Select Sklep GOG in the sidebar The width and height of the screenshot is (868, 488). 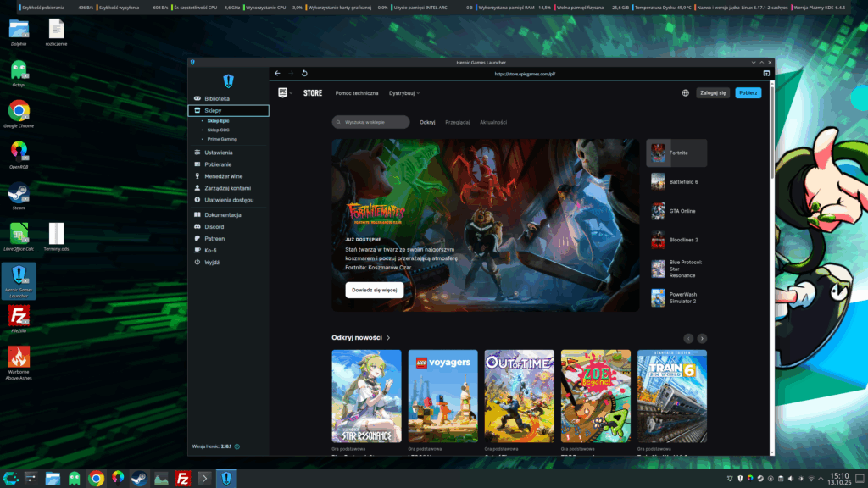pyautogui.click(x=219, y=130)
